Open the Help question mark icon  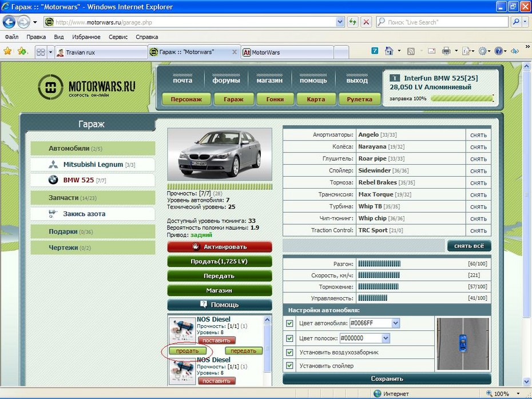(x=498, y=51)
